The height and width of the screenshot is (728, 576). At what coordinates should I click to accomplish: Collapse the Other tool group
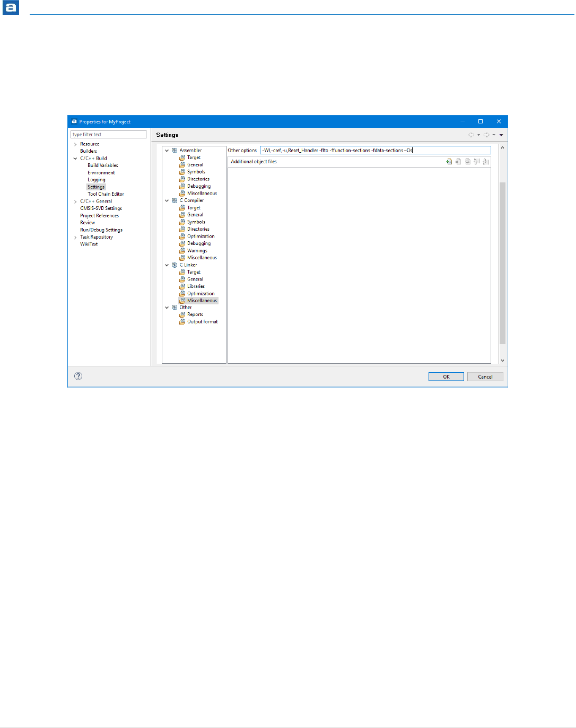(x=167, y=308)
